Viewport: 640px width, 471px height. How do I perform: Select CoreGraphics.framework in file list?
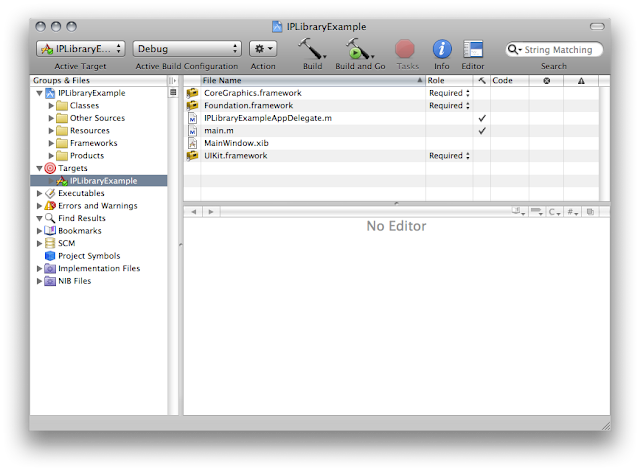(253, 93)
